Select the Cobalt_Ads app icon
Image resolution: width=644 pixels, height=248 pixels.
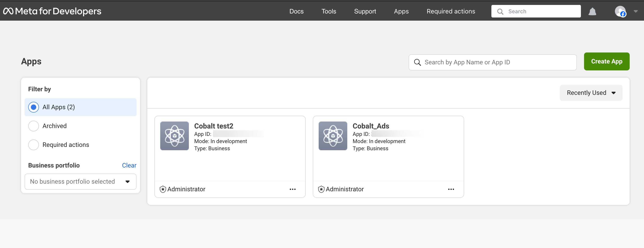[333, 136]
